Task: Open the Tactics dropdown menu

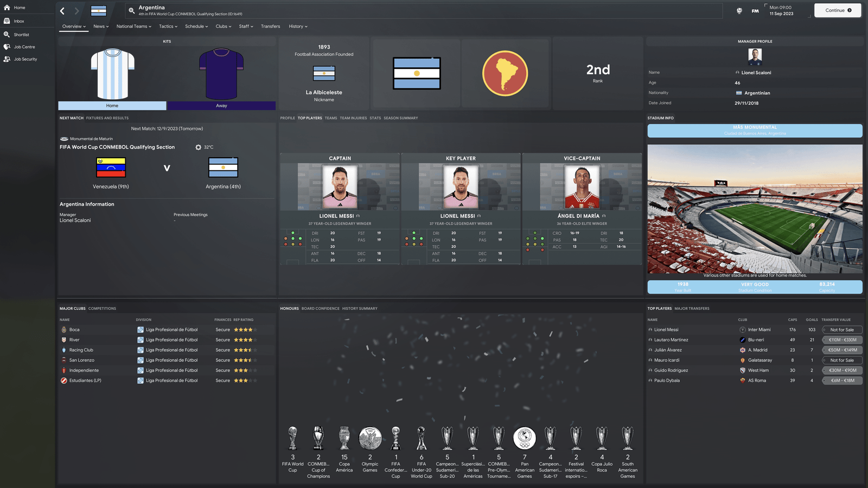Action: (168, 27)
